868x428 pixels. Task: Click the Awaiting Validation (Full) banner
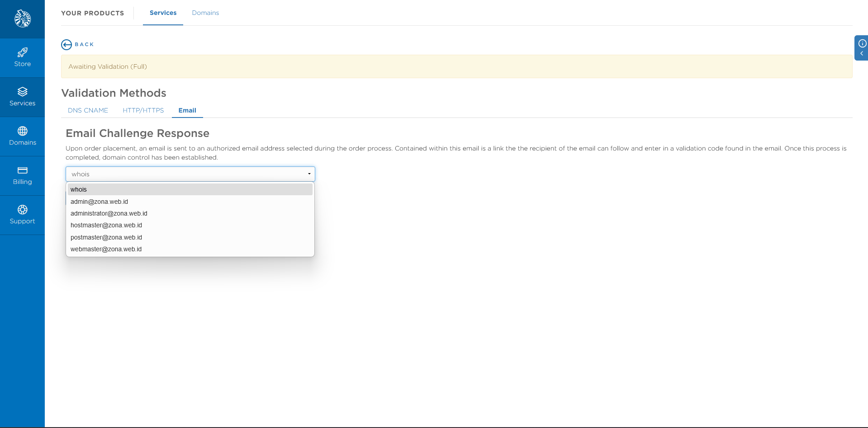pos(107,66)
